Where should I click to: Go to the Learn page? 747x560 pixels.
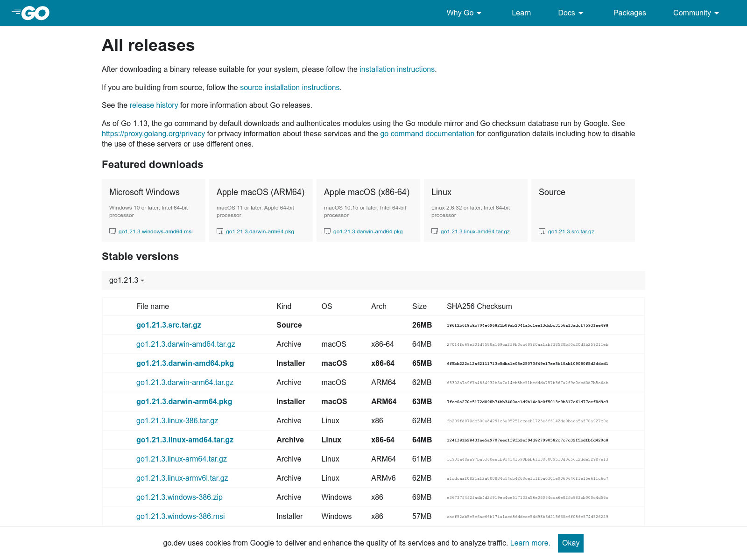pos(521,13)
